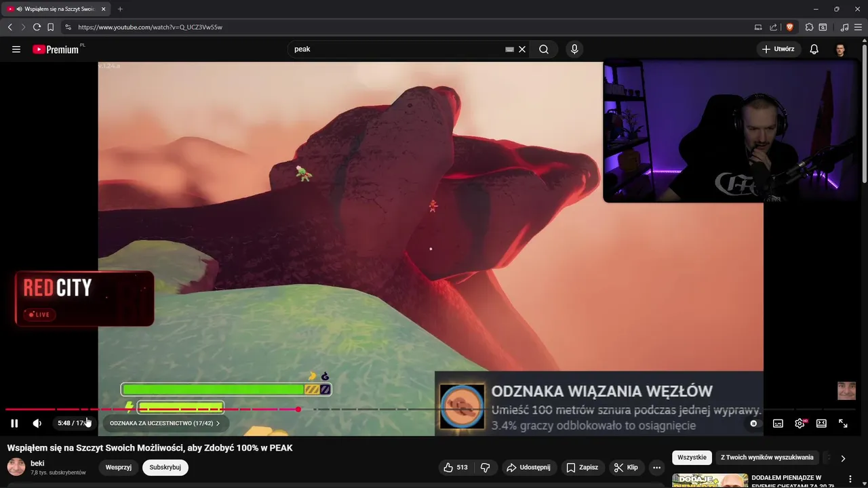Open account avatar menu on YouTube
This screenshot has width=868, height=488.
point(840,49)
